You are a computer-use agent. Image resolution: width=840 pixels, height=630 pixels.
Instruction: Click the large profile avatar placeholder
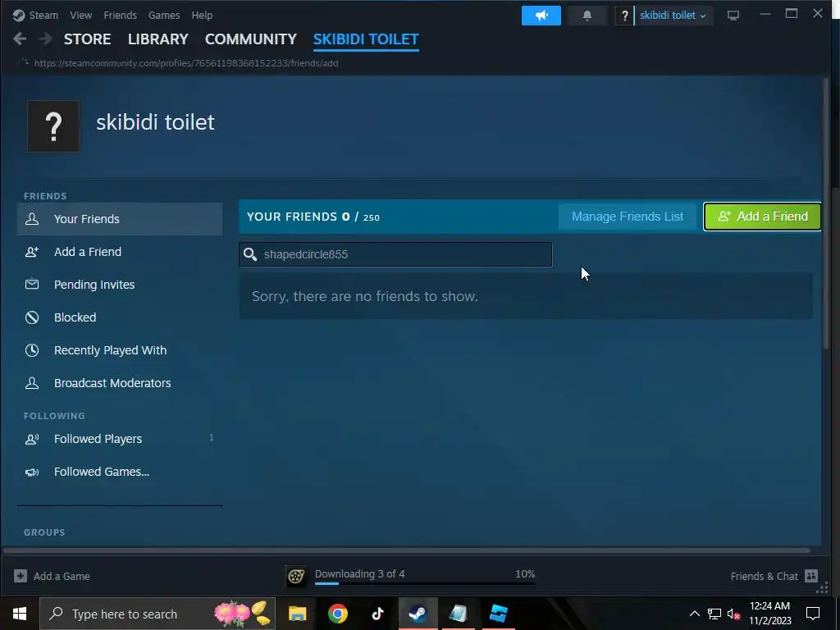pos(53,126)
